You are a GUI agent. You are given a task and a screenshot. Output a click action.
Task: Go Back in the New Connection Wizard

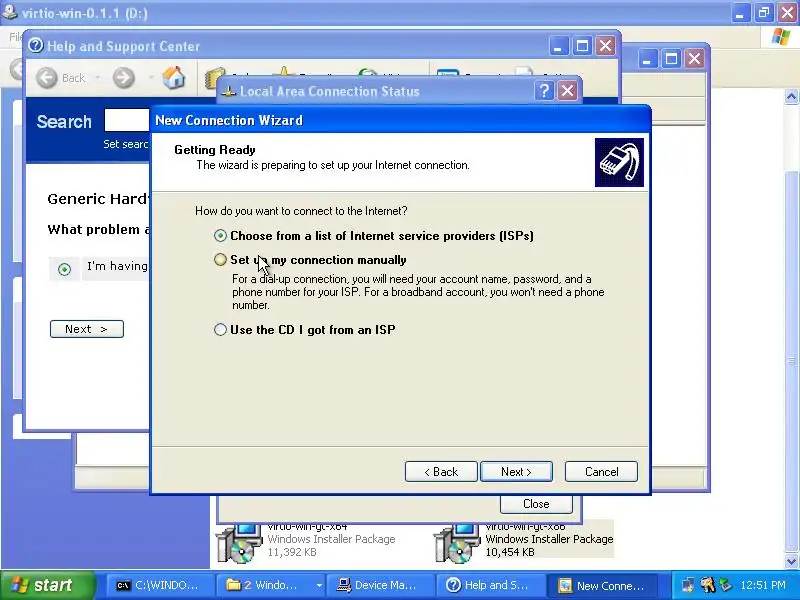[x=441, y=472]
